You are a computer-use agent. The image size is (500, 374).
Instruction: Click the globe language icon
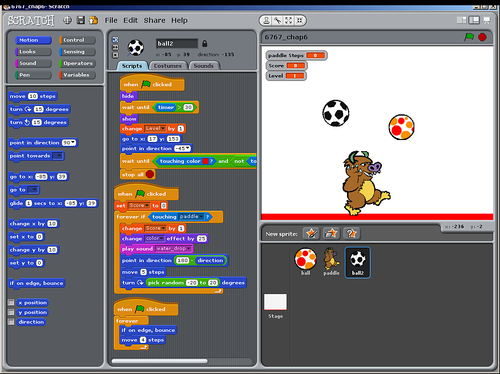(67, 20)
